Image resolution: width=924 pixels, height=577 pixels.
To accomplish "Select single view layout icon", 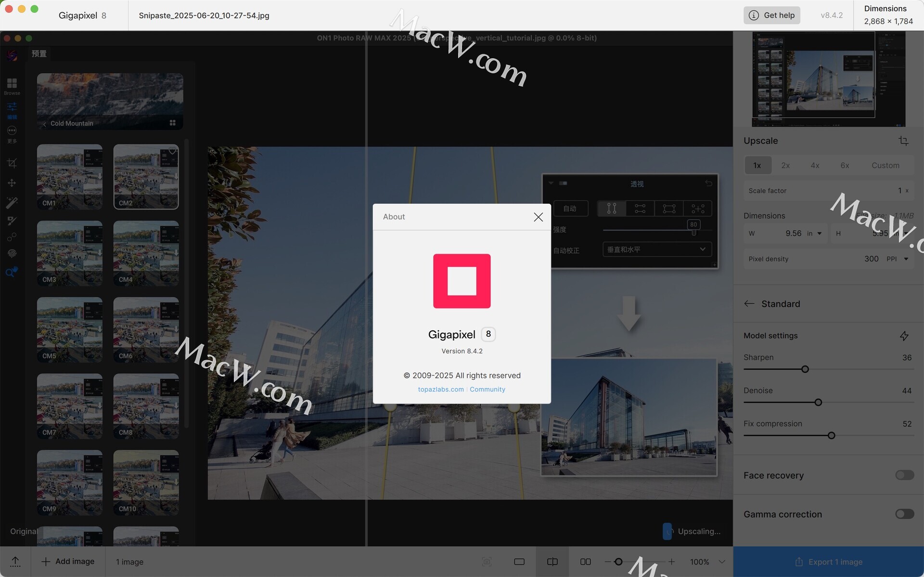I will coord(519,562).
